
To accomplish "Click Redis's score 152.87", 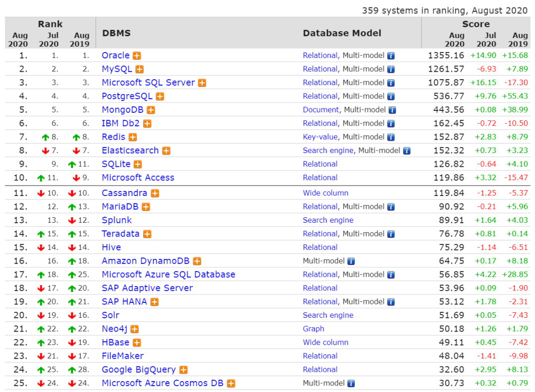I will (x=449, y=137).
